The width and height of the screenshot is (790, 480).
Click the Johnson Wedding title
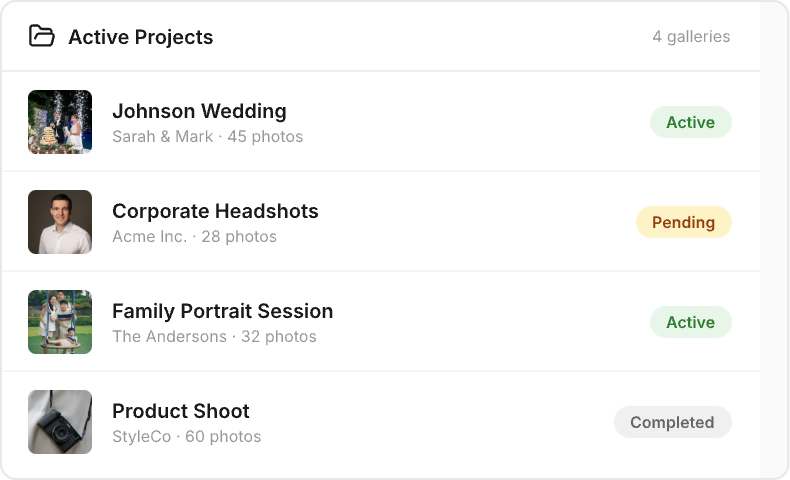tap(199, 111)
